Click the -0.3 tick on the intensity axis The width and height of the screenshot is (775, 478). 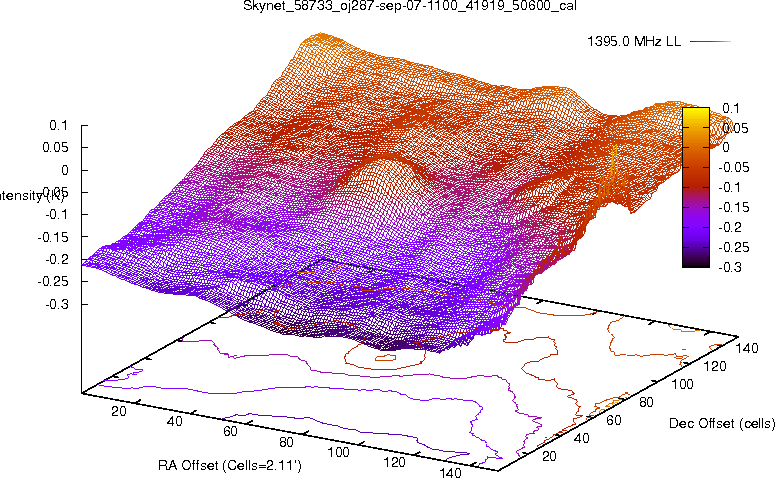[x=57, y=304]
